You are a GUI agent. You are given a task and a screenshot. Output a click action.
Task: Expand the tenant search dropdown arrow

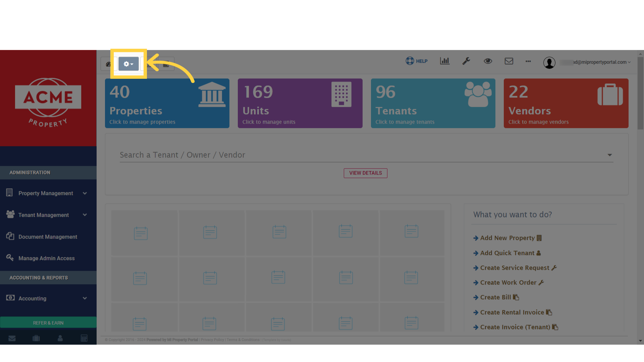tap(609, 155)
